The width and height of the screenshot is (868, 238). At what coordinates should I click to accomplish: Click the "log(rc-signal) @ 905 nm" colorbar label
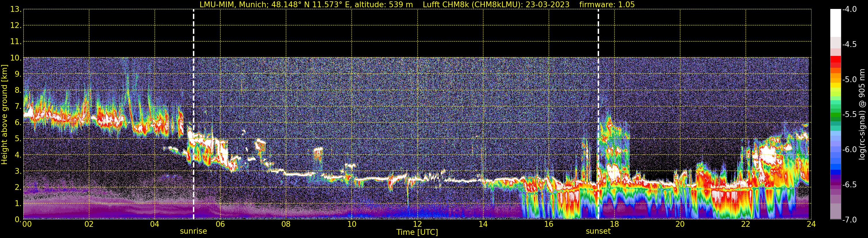click(x=862, y=114)
